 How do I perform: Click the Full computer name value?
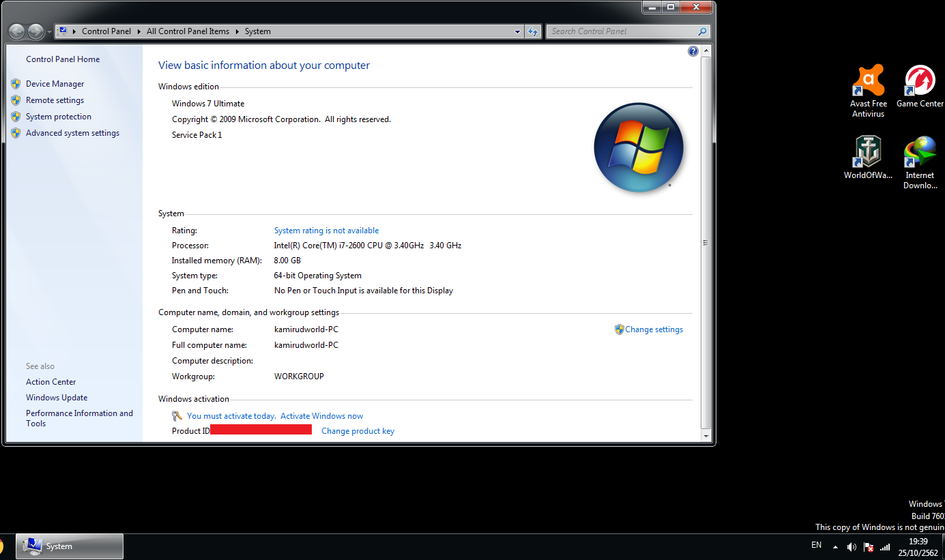306,345
